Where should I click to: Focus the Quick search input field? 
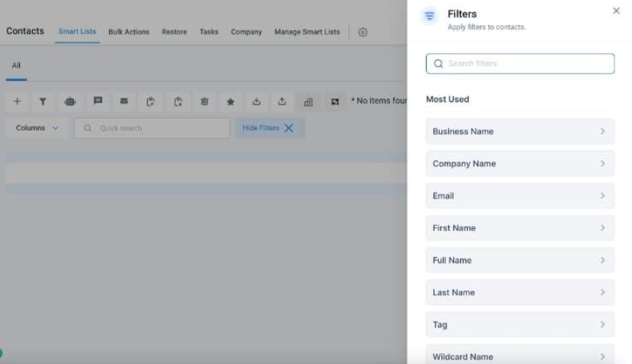(152, 127)
